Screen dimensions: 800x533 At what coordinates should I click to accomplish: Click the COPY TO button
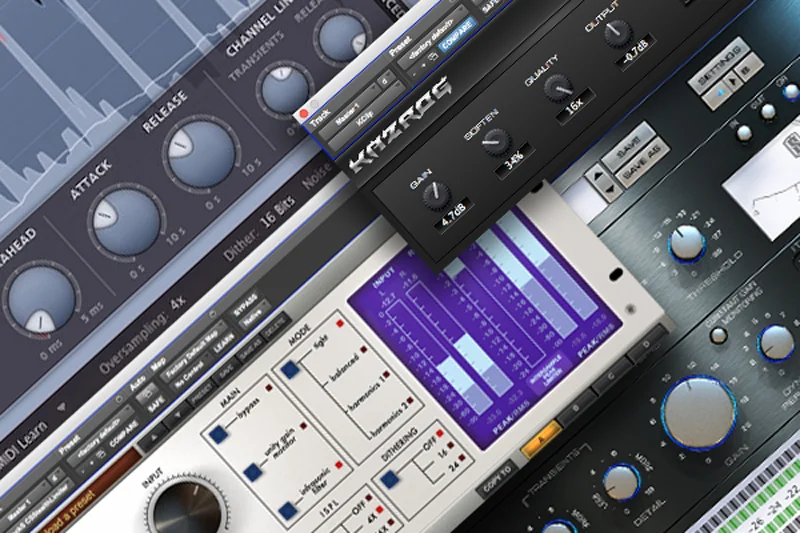[x=497, y=479]
